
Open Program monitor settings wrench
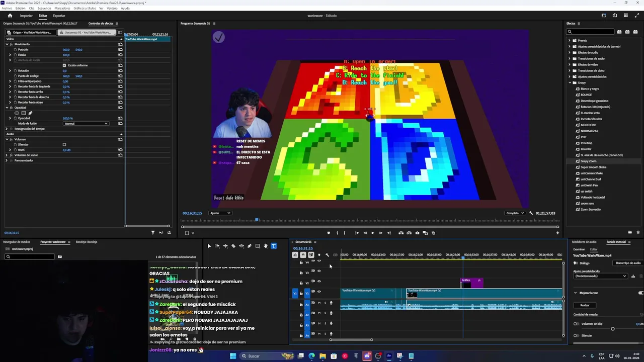[x=531, y=213]
